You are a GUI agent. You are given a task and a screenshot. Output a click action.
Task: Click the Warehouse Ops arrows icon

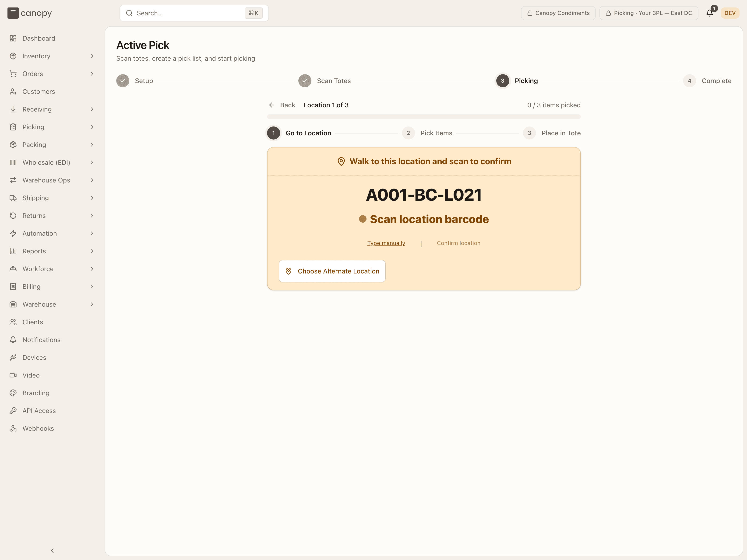[13, 180]
